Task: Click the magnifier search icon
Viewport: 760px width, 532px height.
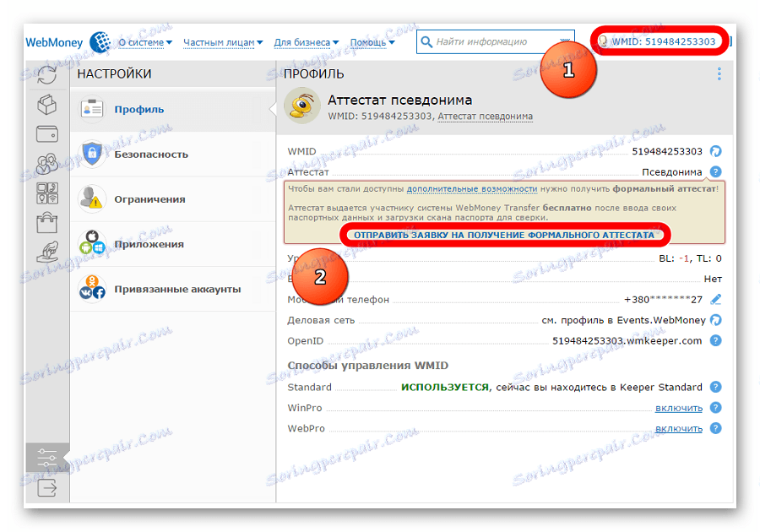Action: click(x=426, y=42)
